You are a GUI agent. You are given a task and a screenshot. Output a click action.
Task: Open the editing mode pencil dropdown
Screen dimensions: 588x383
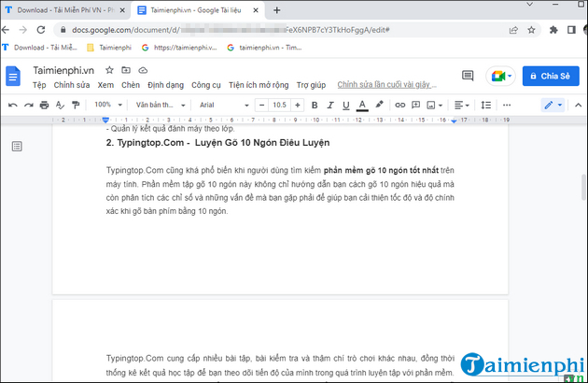coord(553,106)
